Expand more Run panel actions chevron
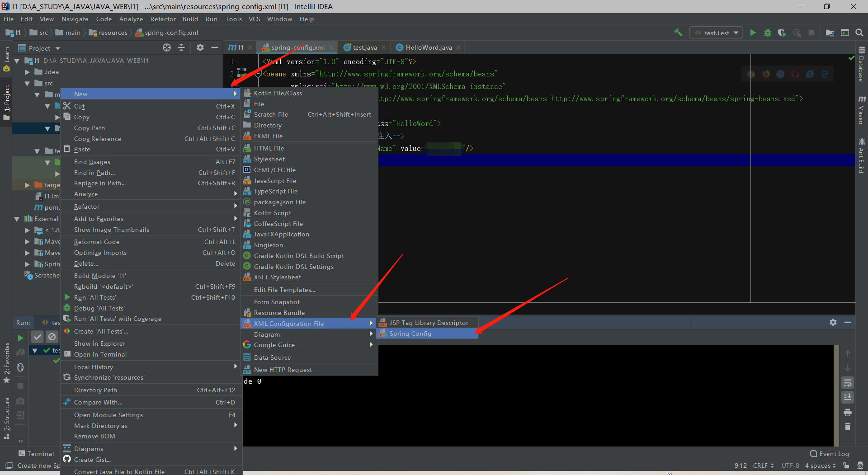 coord(20,441)
